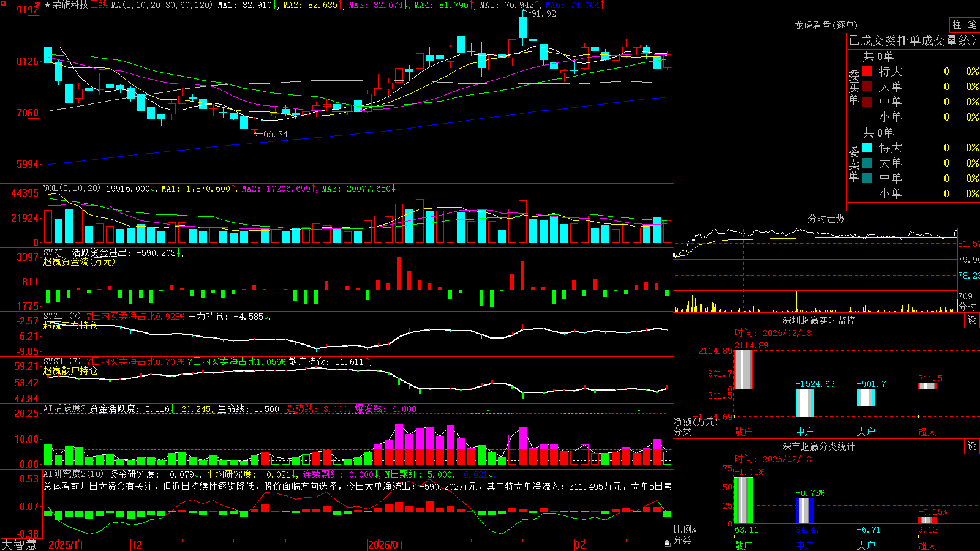Click the 深市超赢分类统计 panel title
Viewport: 980px width, 551px height.
818,446
